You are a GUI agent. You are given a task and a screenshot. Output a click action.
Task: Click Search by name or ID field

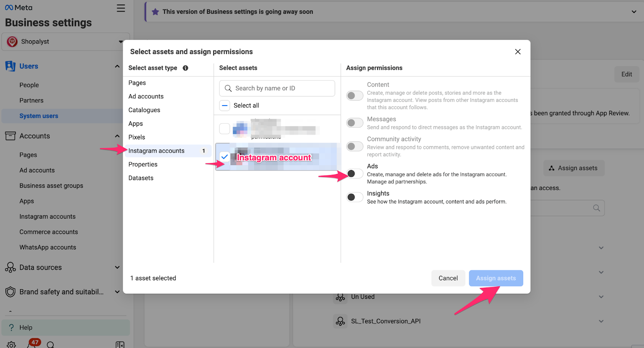[x=277, y=88]
